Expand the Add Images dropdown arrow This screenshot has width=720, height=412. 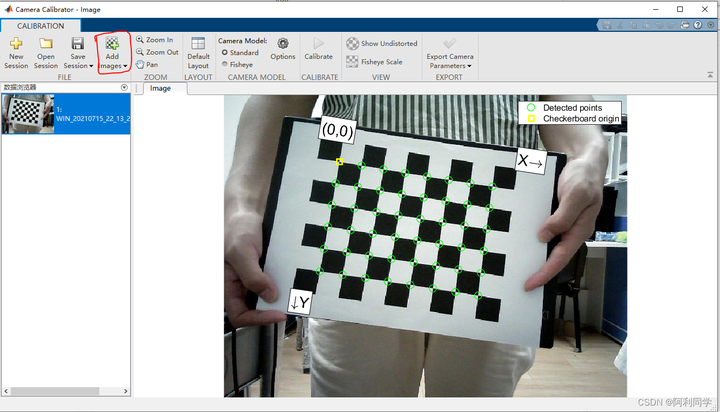125,66
